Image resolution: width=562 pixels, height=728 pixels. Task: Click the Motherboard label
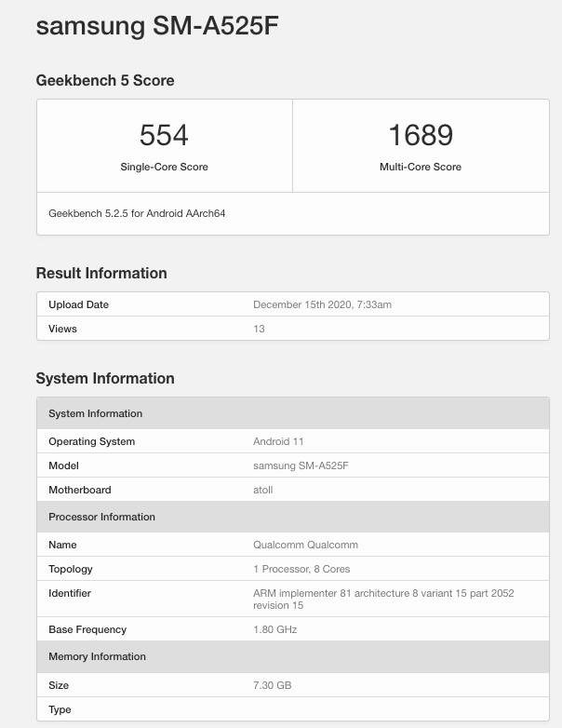(80, 490)
